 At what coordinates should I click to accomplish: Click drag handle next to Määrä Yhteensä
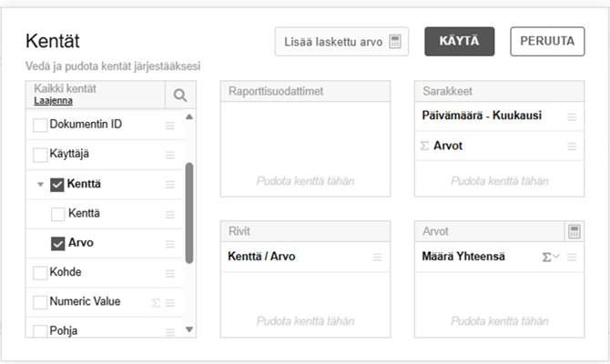(572, 258)
